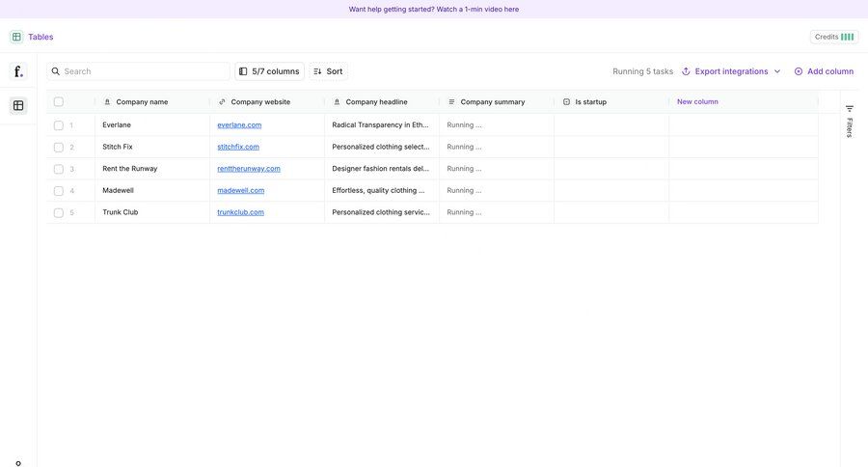
Task: Select the Running summary cell for Everlane
Action: click(497, 125)
